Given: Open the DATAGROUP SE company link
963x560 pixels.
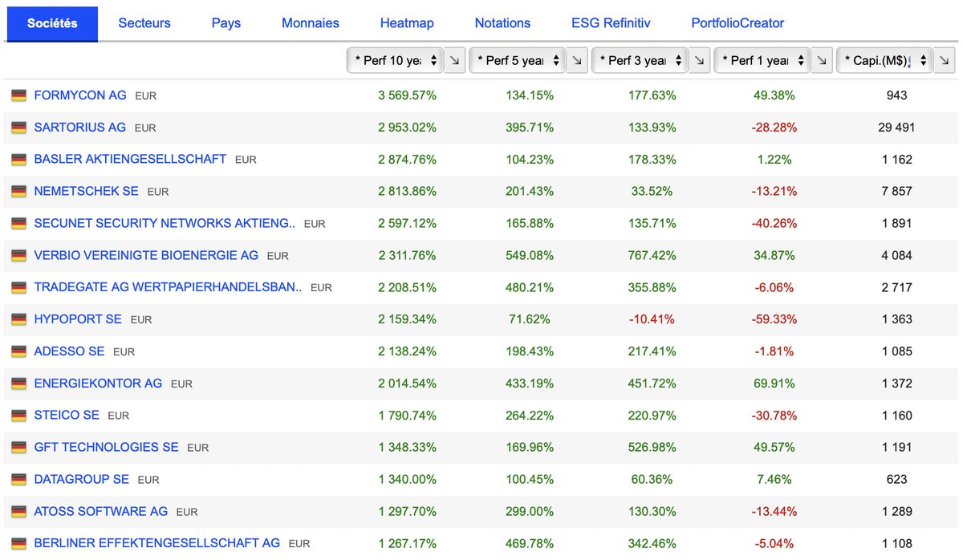Looking at the screenshot, I should point(81,478).
